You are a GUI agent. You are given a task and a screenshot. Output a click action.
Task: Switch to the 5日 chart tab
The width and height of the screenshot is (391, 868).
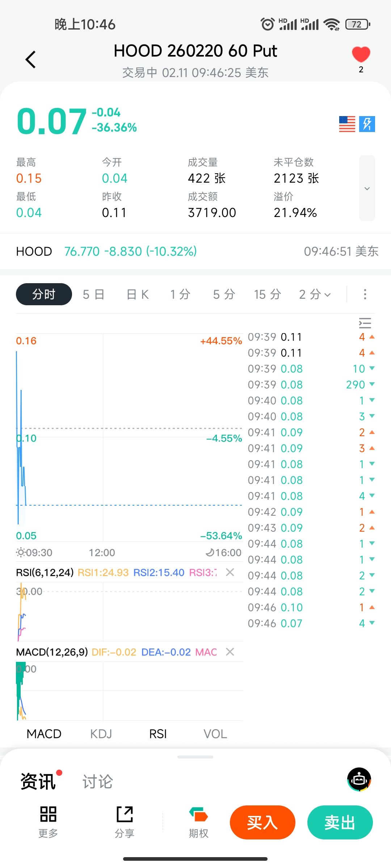[93, 294]
